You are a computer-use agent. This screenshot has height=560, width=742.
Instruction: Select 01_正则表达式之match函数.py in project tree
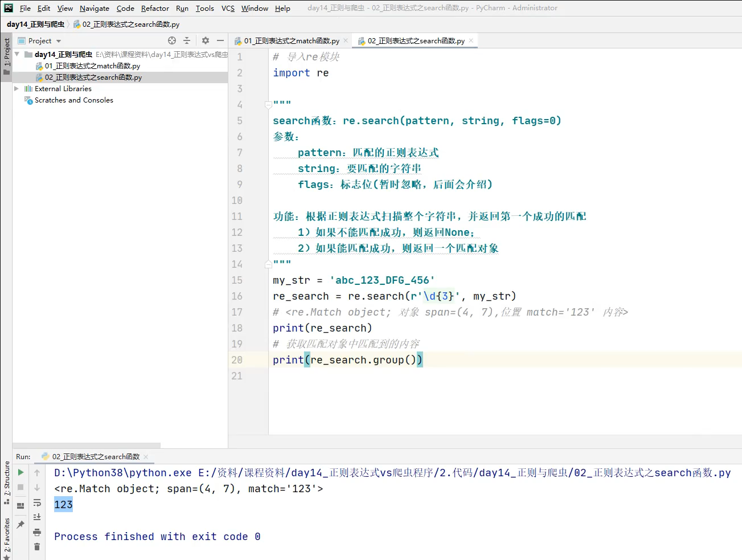click(87, 66)
